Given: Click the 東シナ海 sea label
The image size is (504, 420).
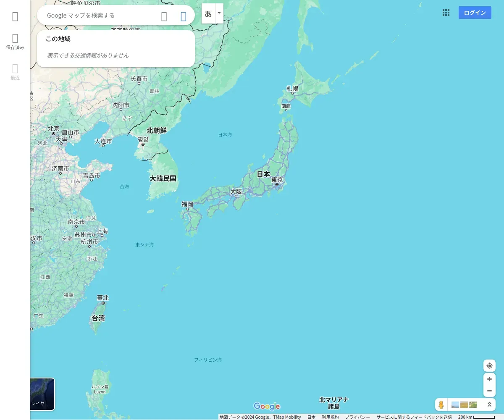Looking at the screenshot, I should point(144,245).
